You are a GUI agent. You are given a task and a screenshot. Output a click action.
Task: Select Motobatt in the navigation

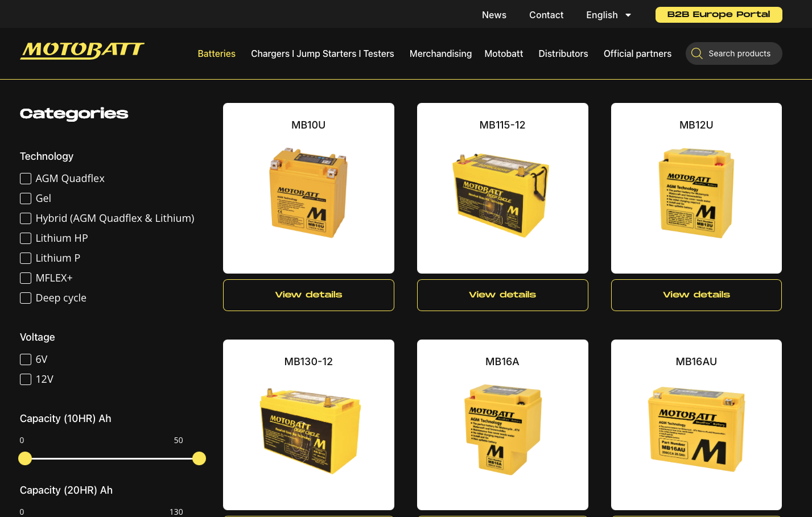coord(504,53)
